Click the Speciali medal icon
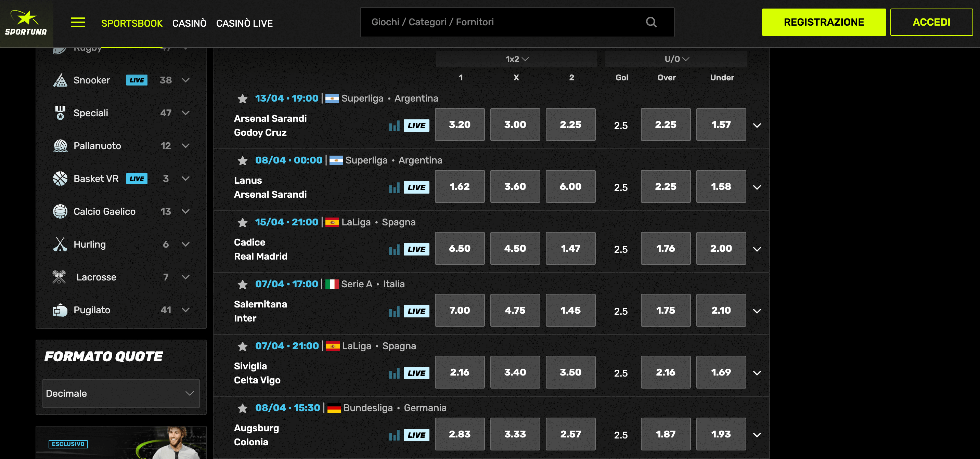This screenshot has width=980, height=459. click(60, 113)
